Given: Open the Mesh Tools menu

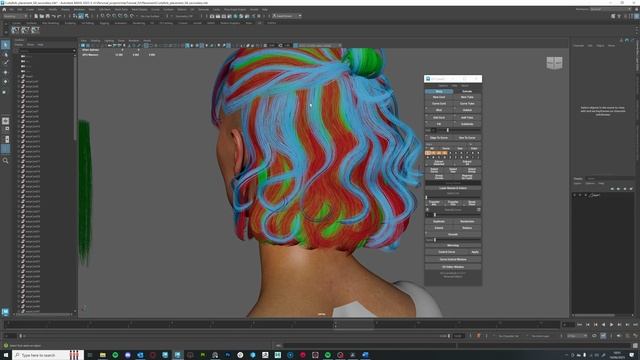Looking at the screenshot, I should tap(121, 9).
